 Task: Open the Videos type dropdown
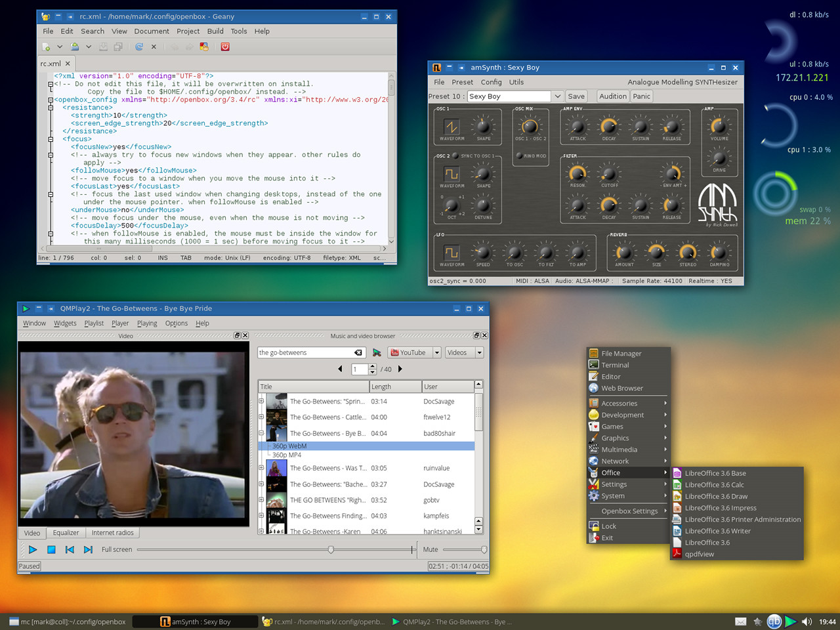click(x=464, y=352)
